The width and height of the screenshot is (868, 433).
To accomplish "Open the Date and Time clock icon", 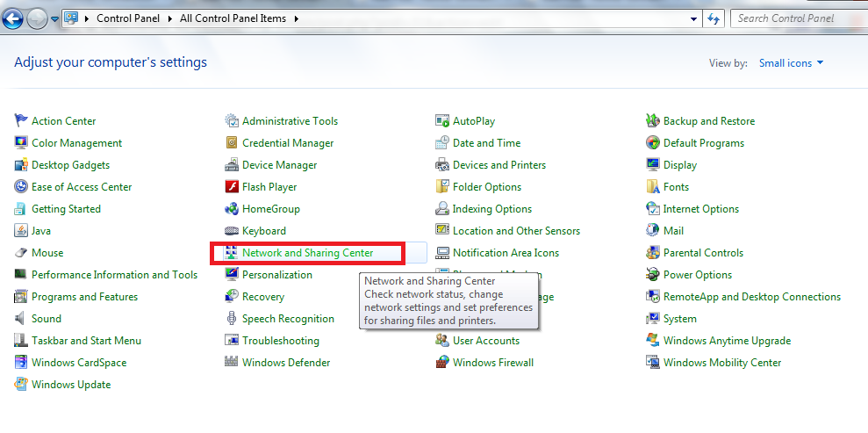I will (x=442, y=143).
